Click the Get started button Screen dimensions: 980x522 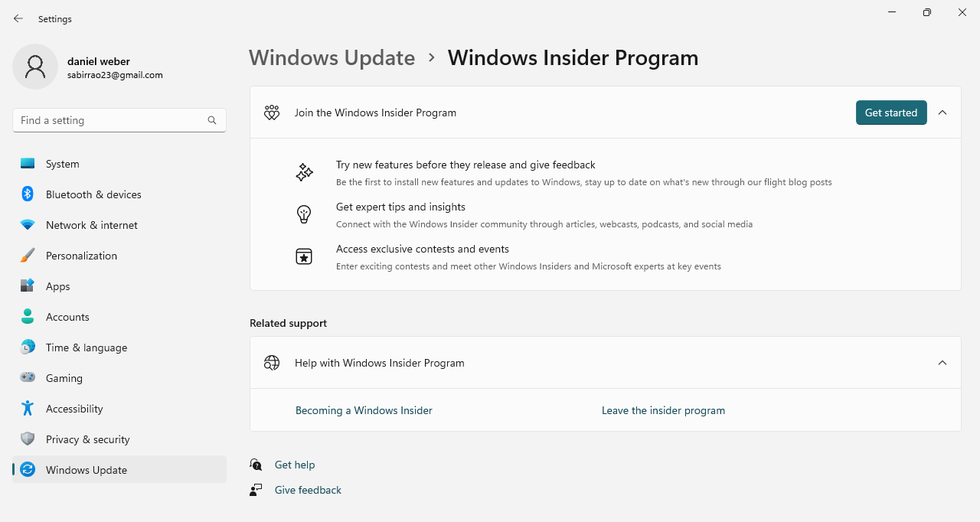(x=890, y=112)
